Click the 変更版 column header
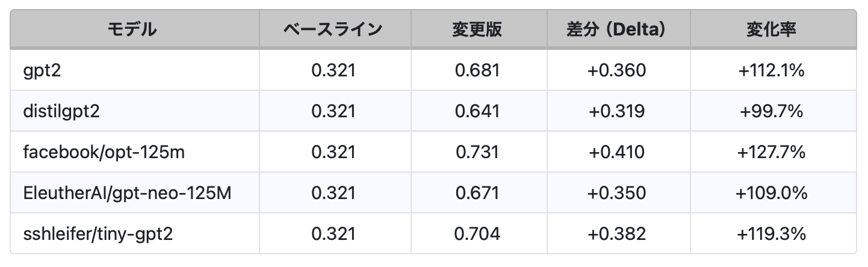This screenshot has height=267, width=868. (477, 29)
